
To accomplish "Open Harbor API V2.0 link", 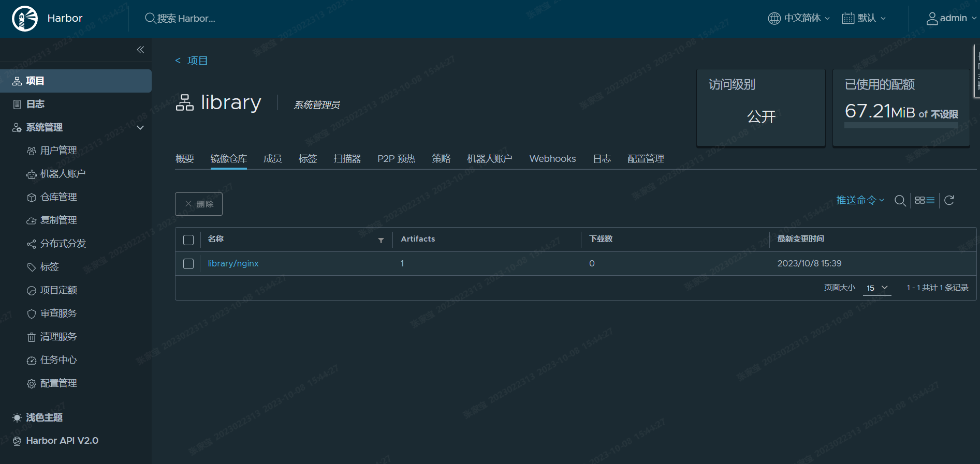I will point(55,441).
